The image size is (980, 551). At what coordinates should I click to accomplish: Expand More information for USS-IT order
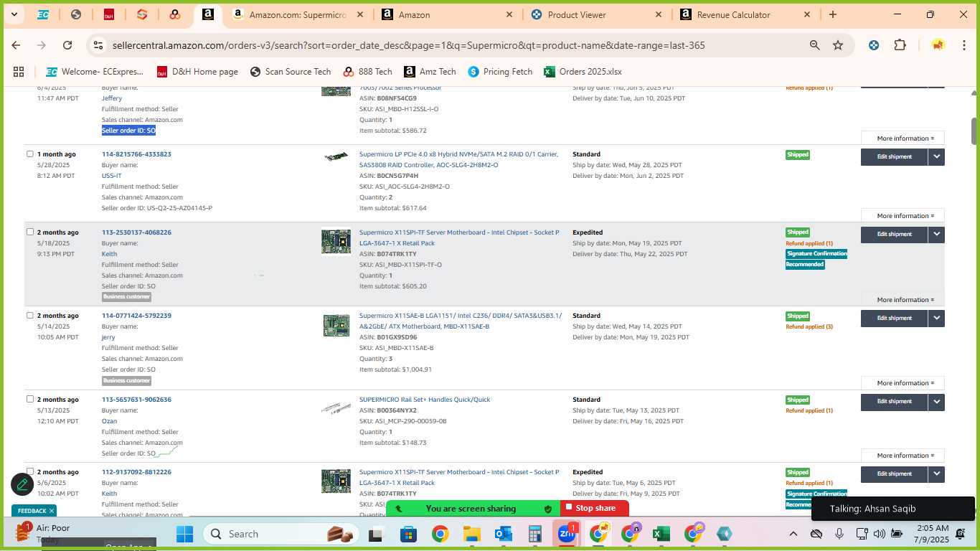point(903,215)
